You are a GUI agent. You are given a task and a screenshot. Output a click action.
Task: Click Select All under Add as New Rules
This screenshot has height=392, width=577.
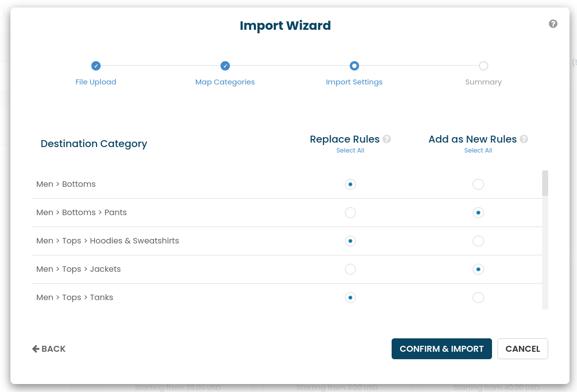(x=478, y=151)
